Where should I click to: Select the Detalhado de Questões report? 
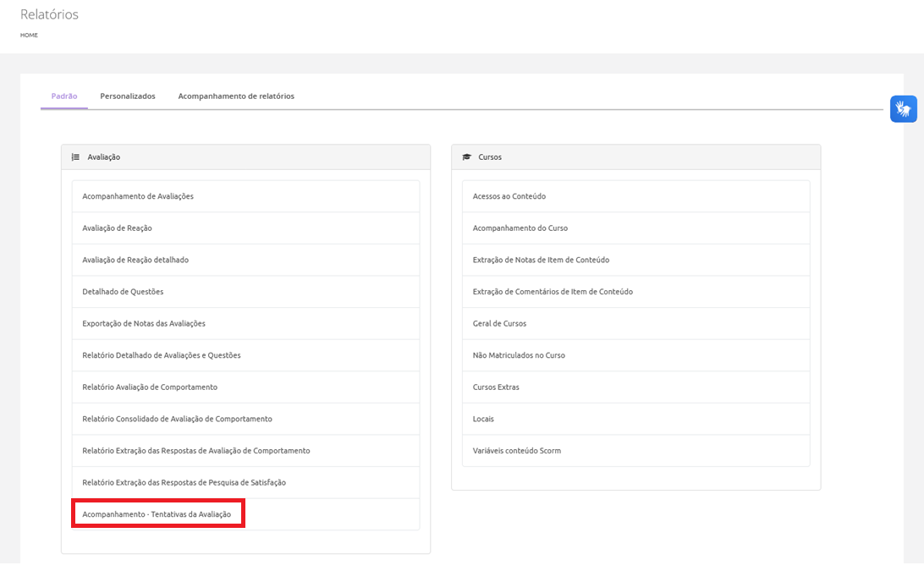(245, 292)
